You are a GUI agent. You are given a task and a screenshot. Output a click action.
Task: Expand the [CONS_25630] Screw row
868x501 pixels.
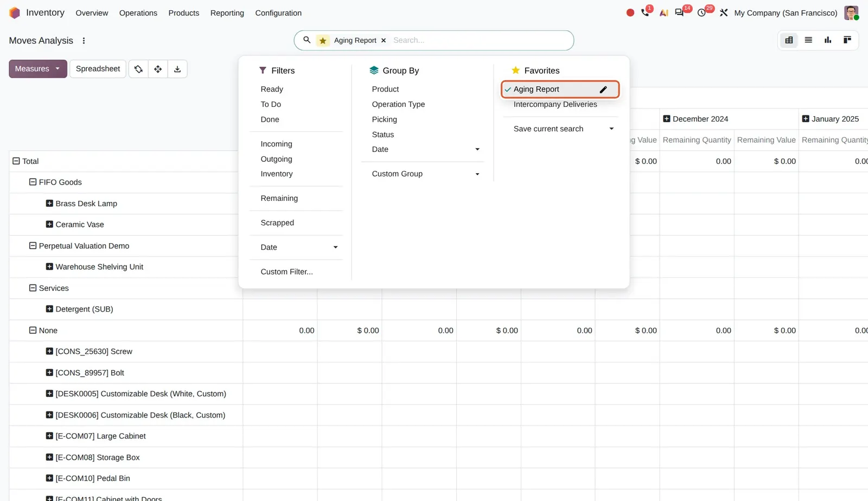(49, 352)
